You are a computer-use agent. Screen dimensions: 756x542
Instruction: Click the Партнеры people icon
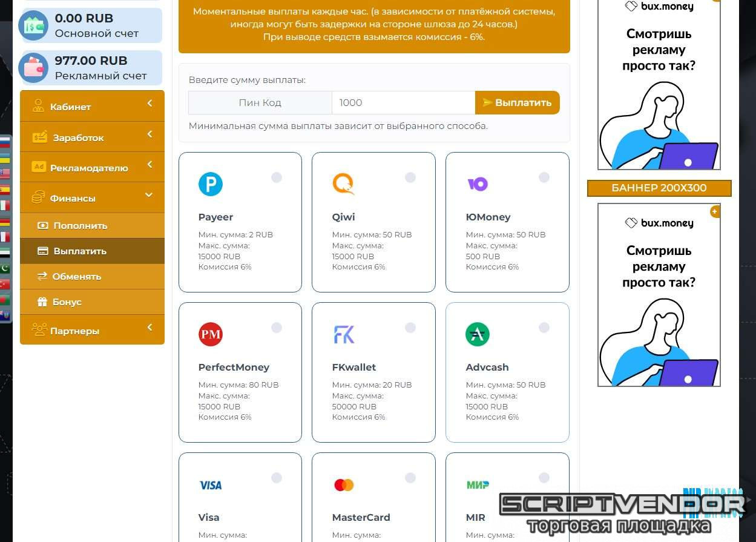tap(39, 330)
